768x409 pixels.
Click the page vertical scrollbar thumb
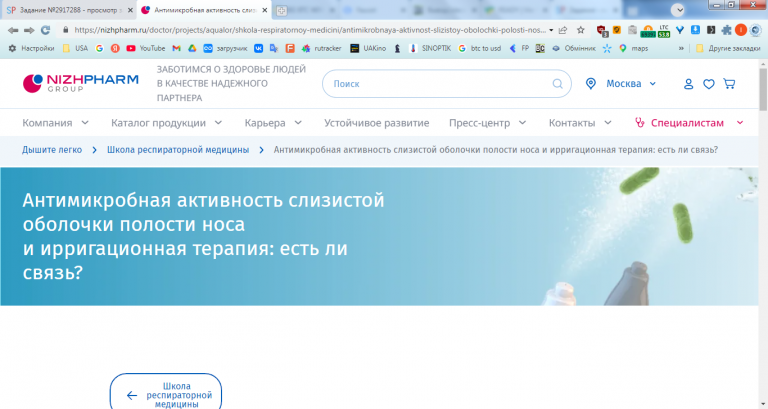[x=763, y=89]
